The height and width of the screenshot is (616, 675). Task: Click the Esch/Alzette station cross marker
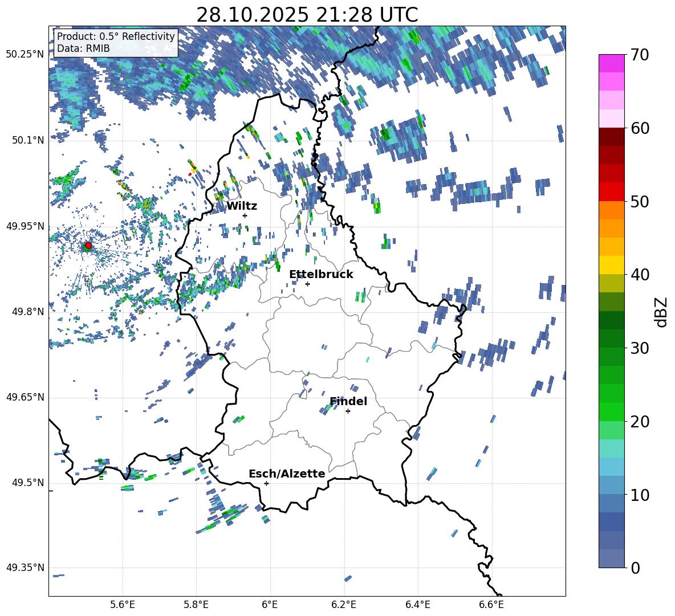click(x=266, y=483)
